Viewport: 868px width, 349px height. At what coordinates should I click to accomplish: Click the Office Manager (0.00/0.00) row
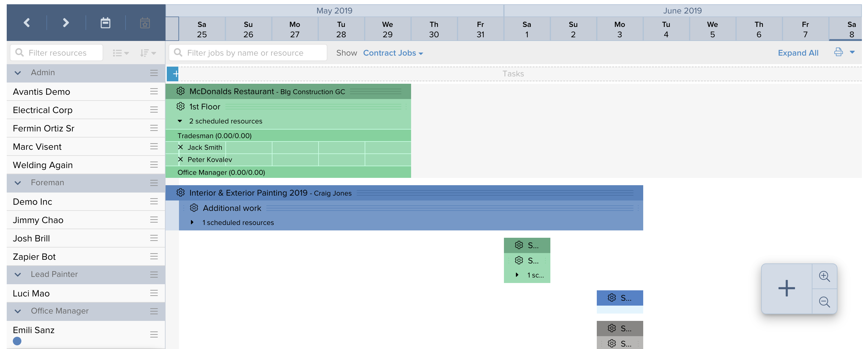coord(288,172)
